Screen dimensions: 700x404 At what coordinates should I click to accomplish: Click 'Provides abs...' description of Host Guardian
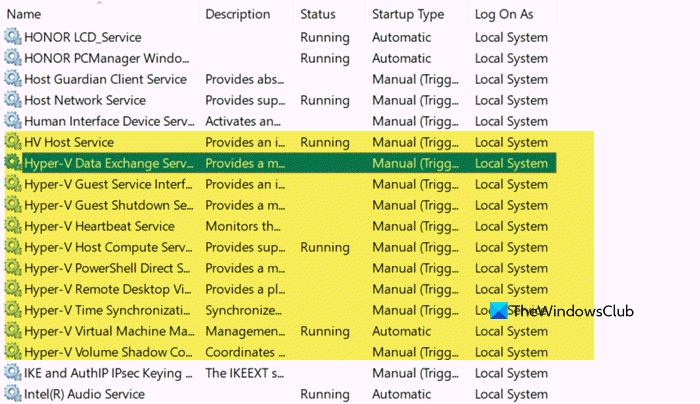click(x=245, y=79)
